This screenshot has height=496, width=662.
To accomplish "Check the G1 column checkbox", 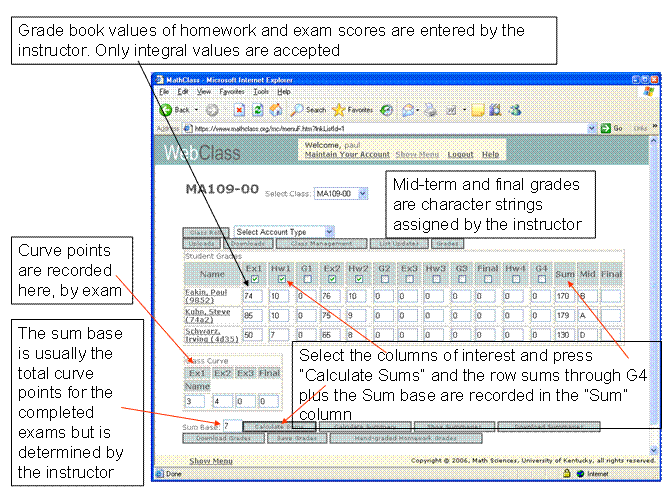I will (x=306, y=280).
